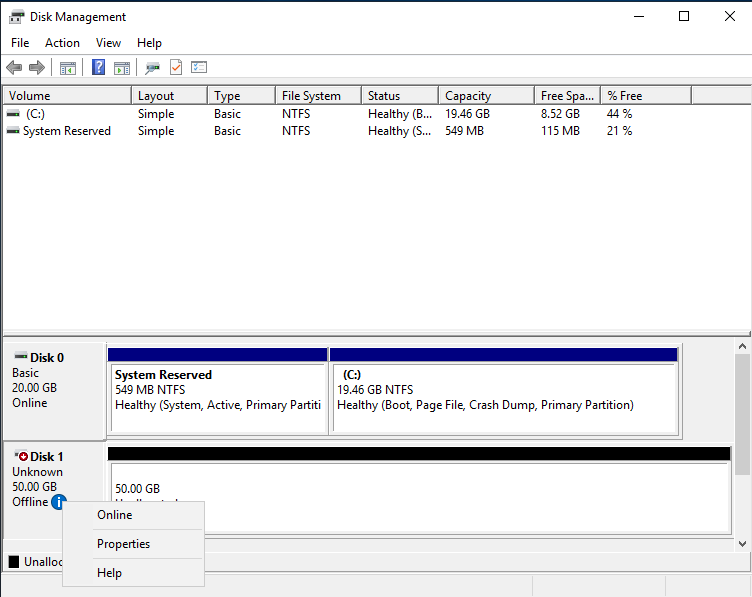Click the Rescan Disks magnifier icon

coord(153,68)
